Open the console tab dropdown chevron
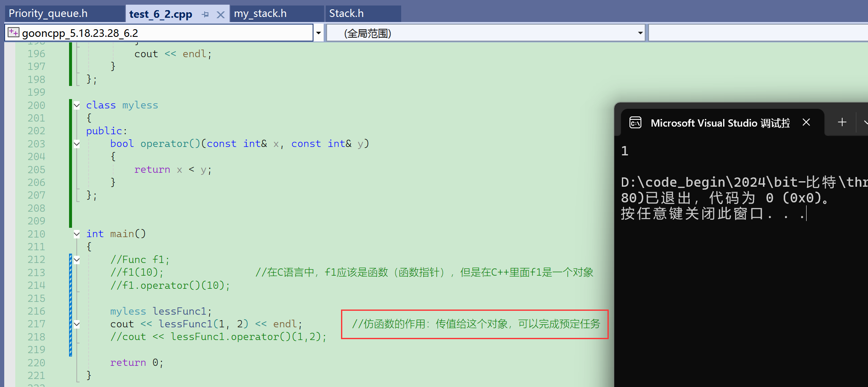This screenshot has height=387, width=868. tap(865, 122)
